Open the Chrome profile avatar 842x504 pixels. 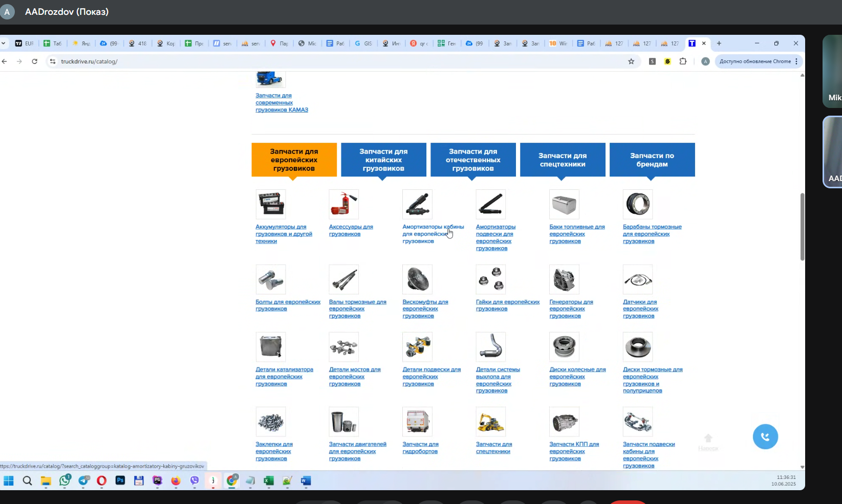click(x=705, y=61)
